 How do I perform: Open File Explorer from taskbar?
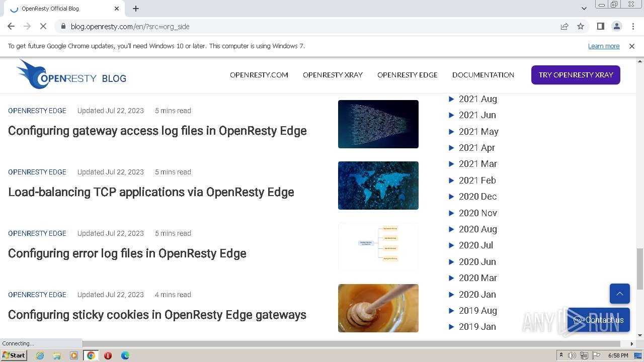click(x=57, y=355)
